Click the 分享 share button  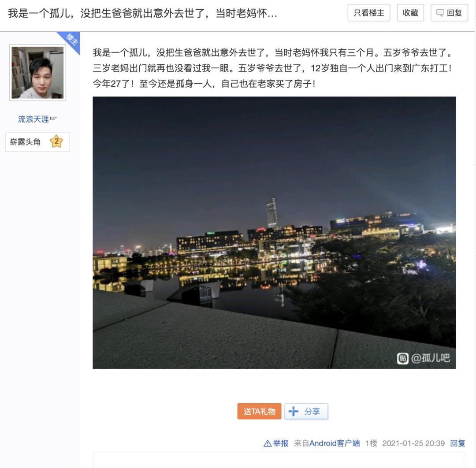(x=306, y=411)
